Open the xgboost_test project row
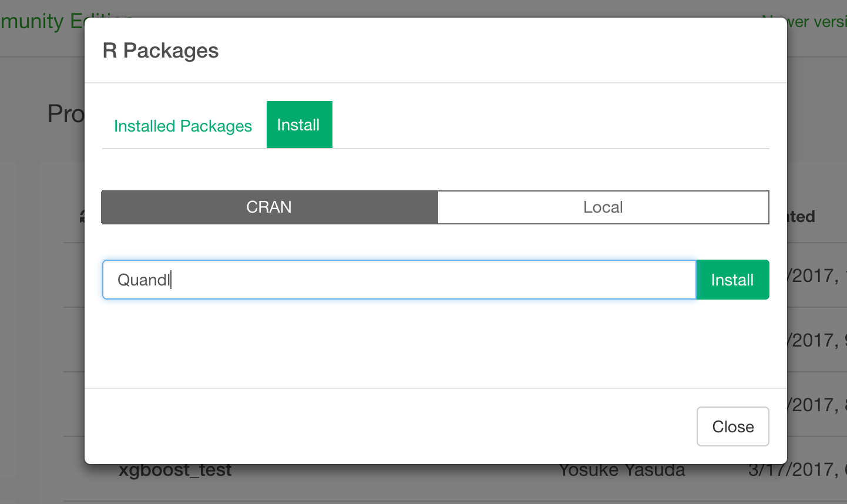 click(x=175, y=471)
